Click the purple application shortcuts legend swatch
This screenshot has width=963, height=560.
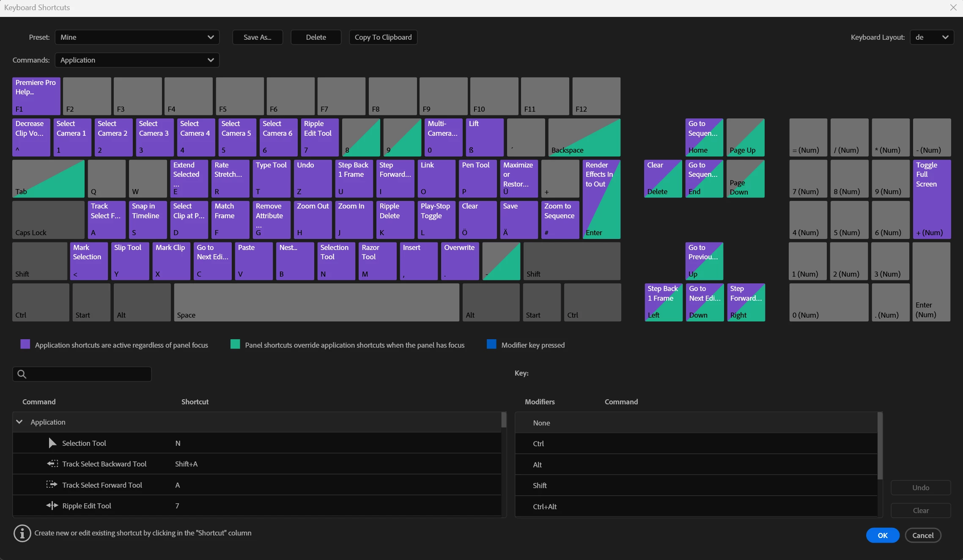(25, 344)
